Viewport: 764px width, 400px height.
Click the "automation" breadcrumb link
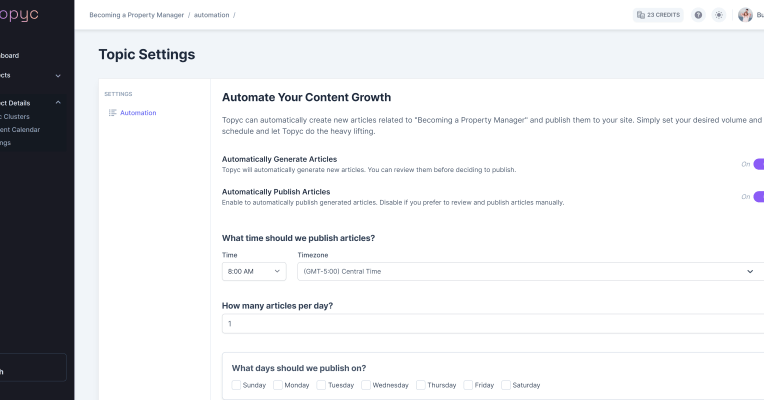[212, 15]
